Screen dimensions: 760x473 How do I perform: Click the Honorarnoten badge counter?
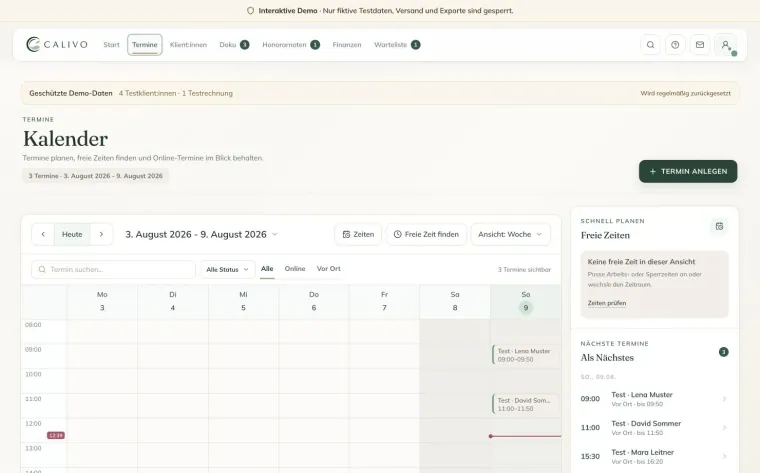(315, 45)
